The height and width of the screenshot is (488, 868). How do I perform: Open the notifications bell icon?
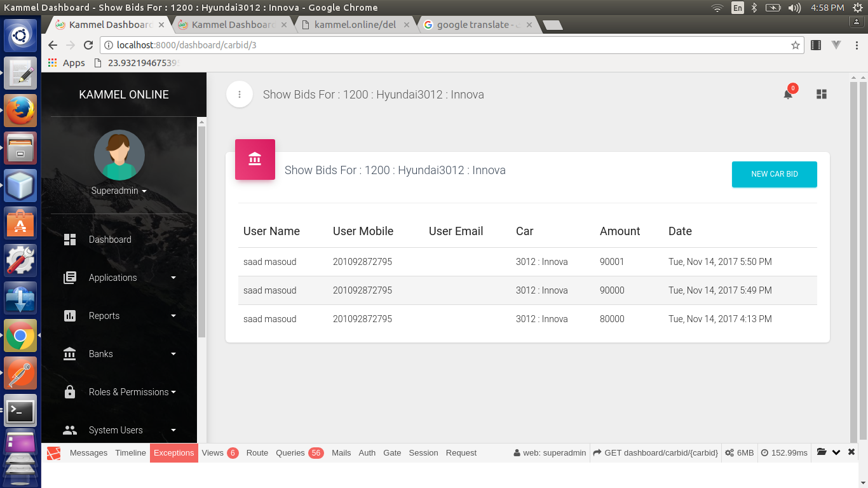788,95
